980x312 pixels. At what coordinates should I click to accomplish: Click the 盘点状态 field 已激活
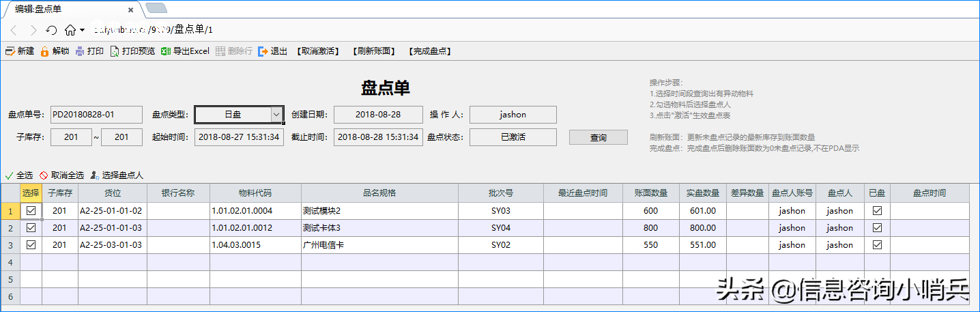513,137
